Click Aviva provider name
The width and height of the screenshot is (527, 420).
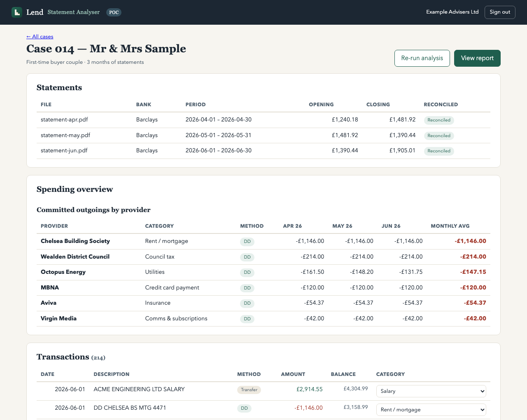point(49,303)
